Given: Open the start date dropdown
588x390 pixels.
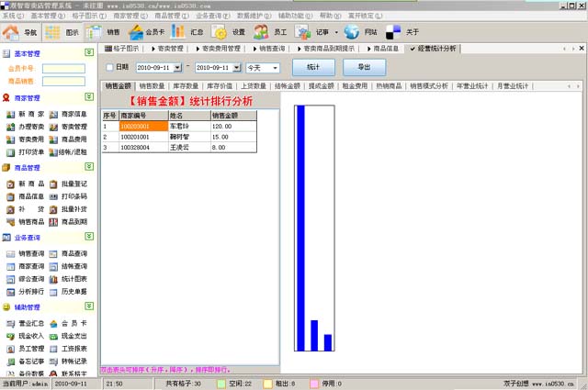Looking at the screenshot, I should (178, 68).
